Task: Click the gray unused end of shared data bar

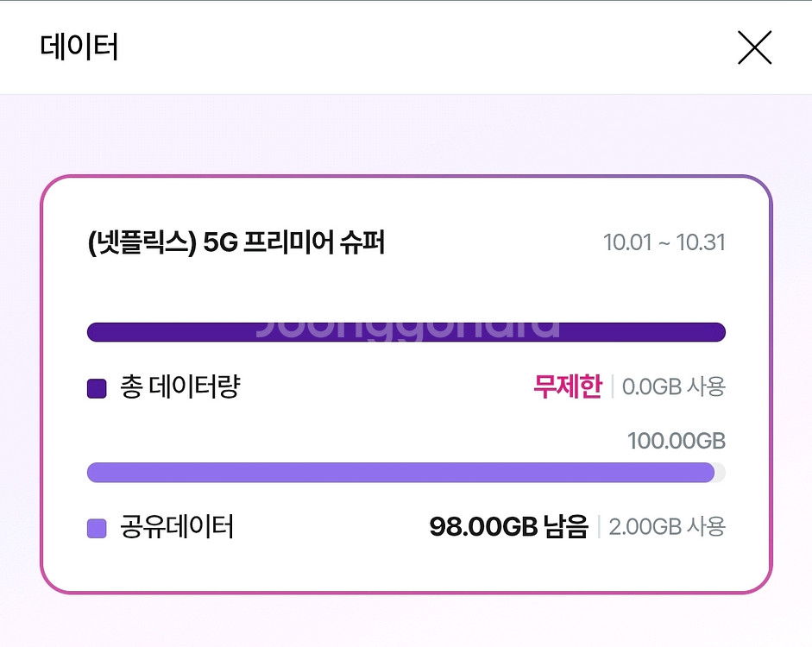Action: pyautogui.click(x=721, y=473)
